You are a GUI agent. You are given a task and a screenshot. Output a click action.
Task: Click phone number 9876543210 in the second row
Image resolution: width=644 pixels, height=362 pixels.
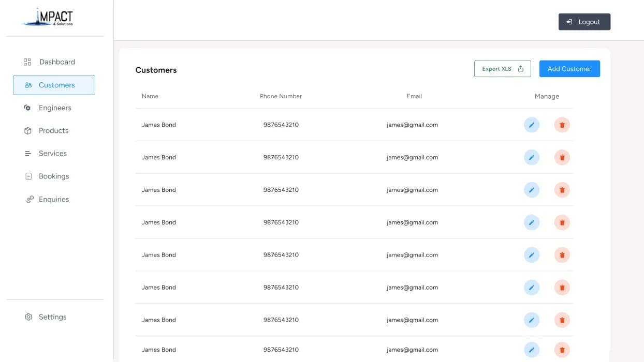tap(281, 157)
